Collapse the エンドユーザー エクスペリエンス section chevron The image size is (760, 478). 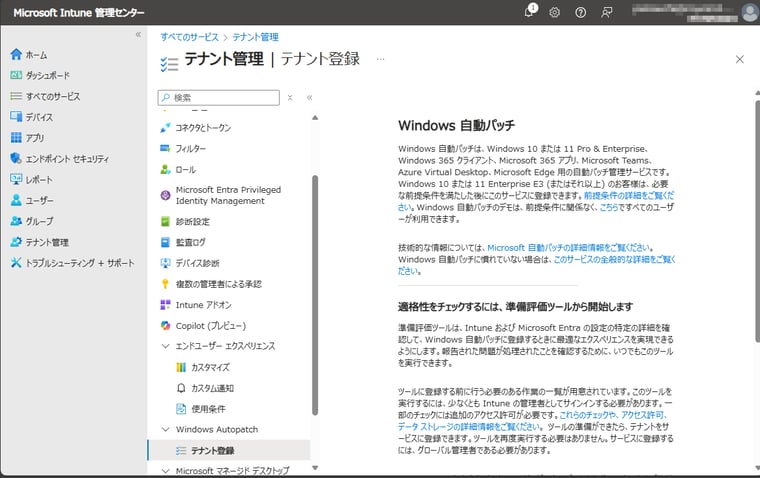point(165,346)
